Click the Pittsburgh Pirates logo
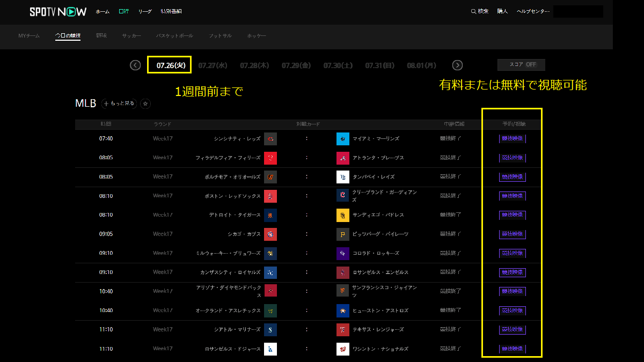Image resolution: width=644 pixels, height=362 pixels. tap(343, 234)
